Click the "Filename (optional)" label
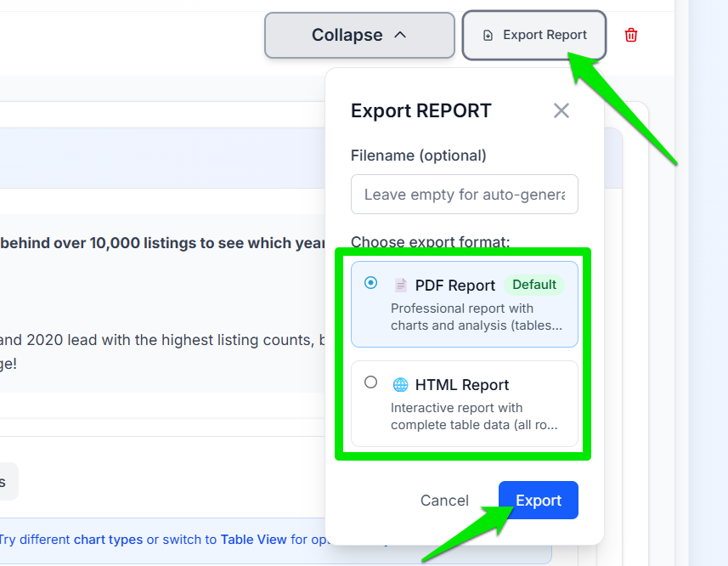Viewport: 728px width, 566px height. pyautogui.click(x=418, y=156)
